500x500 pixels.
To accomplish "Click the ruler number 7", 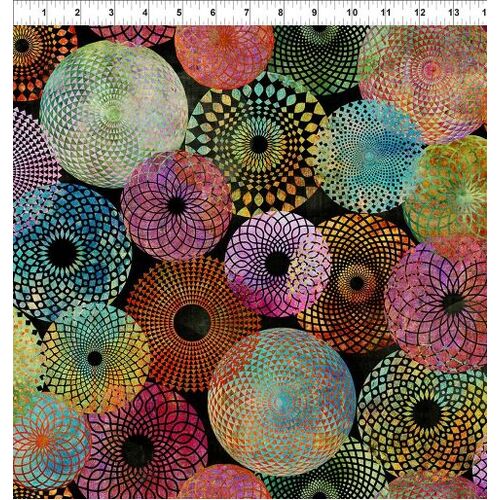I will click(247, 13).
